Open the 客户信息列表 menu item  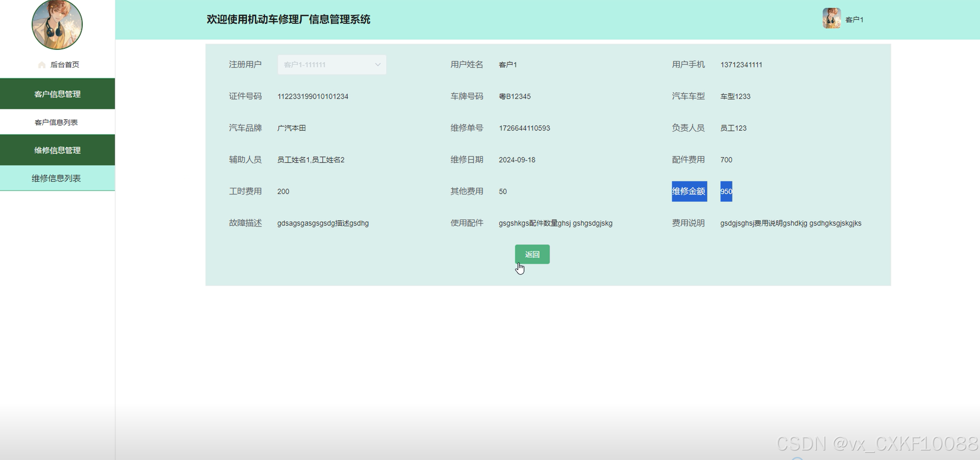click(x=56, y=122)
